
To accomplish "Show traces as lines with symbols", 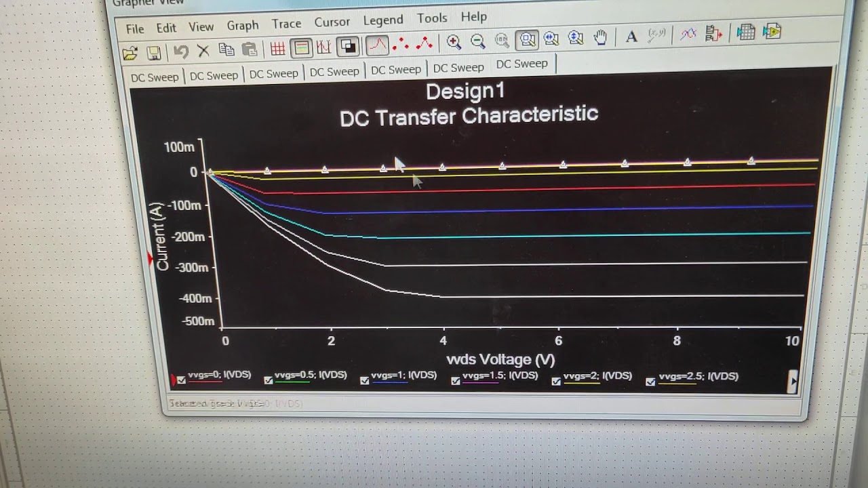I will pyautogui.click(x=425, y=44).
